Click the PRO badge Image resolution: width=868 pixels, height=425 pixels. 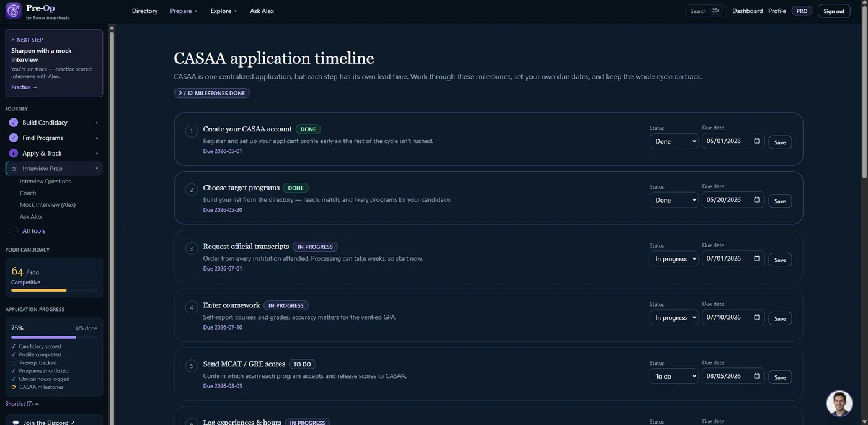click(802, 11)
